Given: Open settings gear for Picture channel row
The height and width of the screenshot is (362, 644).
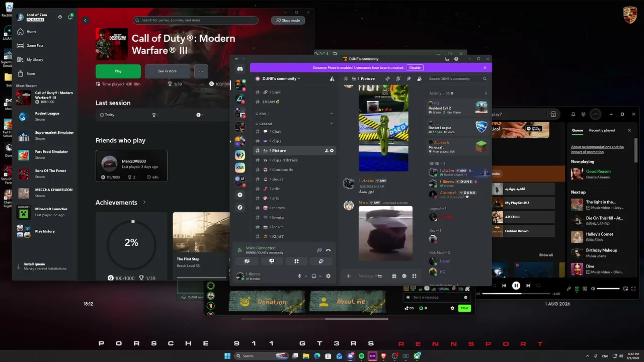Looking at the screenshot, I should click(332, 151).
